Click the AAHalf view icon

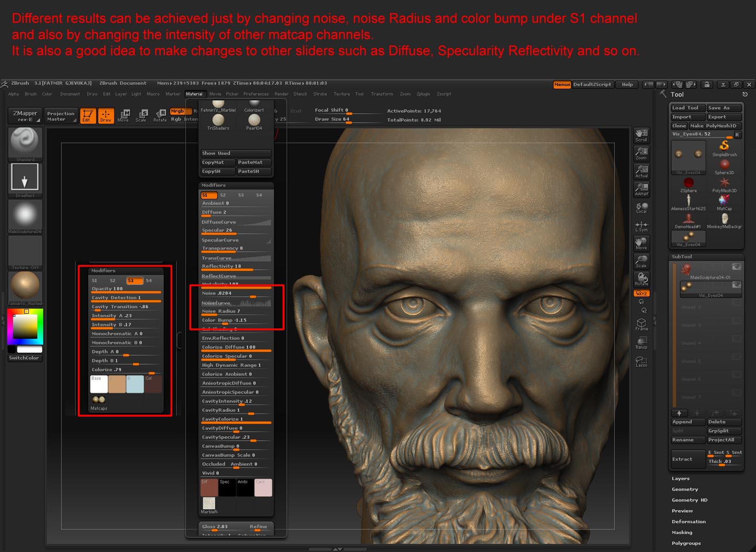[x=642, y=189]
